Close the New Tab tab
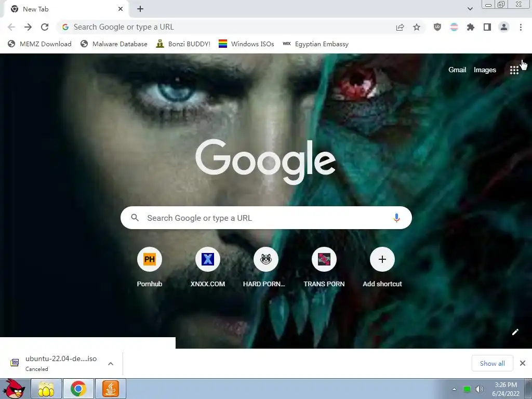The width and height of the screenshot is (532, 399). (121, 9)
